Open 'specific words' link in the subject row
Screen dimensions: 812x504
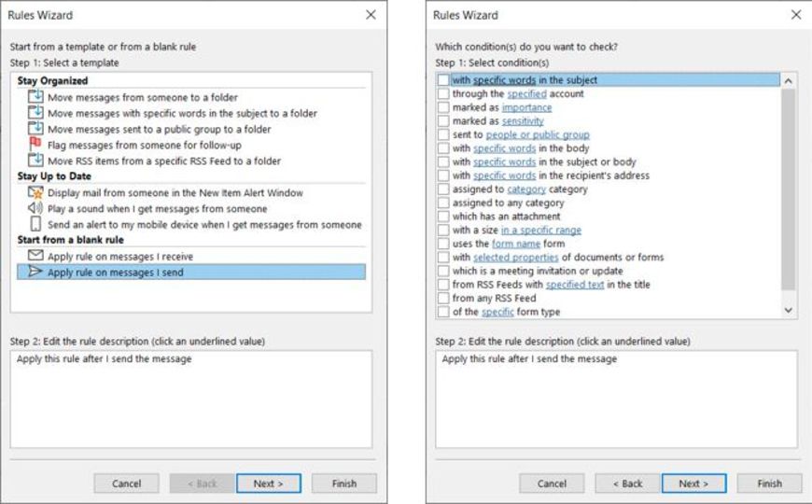tap(504, 80)
